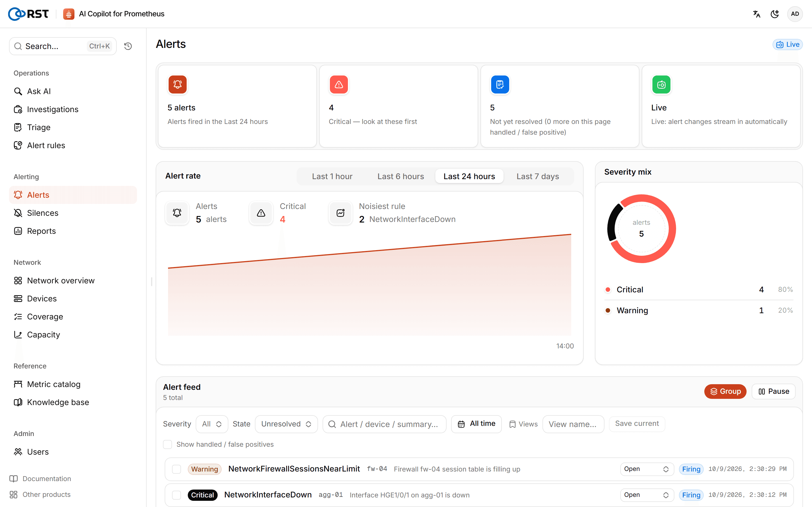
Task: Check the NetworkFirewallSessionsNearLimit alert row checkbox
Action: click(176, 469)
